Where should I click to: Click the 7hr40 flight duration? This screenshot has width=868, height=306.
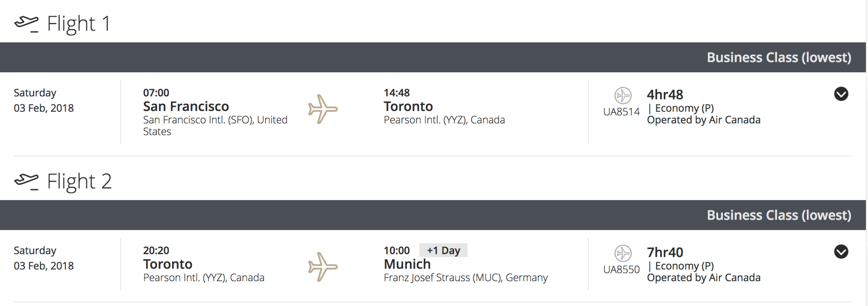pyautogui.click(x=665, y=253)
